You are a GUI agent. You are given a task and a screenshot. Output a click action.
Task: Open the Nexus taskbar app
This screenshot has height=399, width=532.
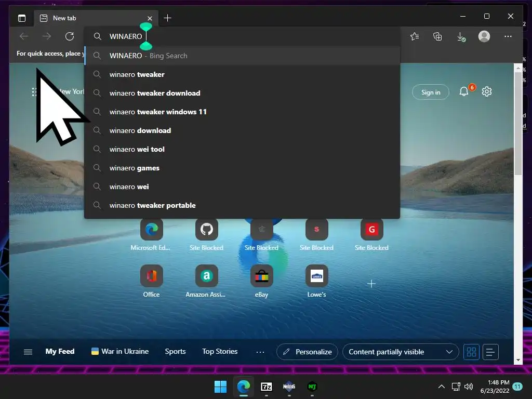289,387
